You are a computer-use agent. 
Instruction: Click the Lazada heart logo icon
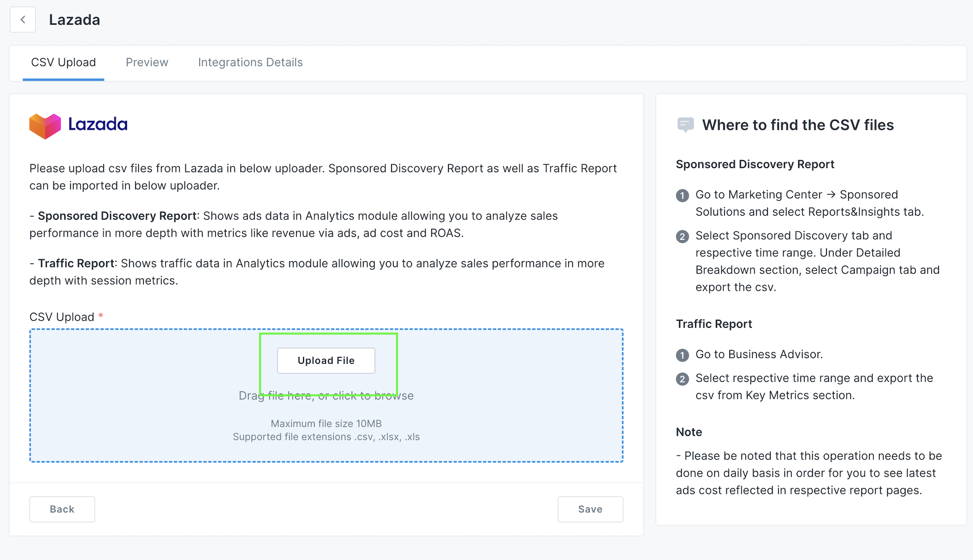pos(45,126)
